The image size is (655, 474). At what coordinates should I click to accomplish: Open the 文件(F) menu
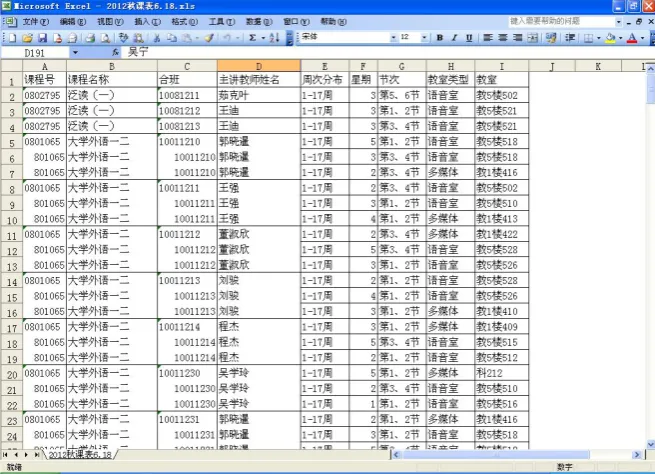click(36, 22)
